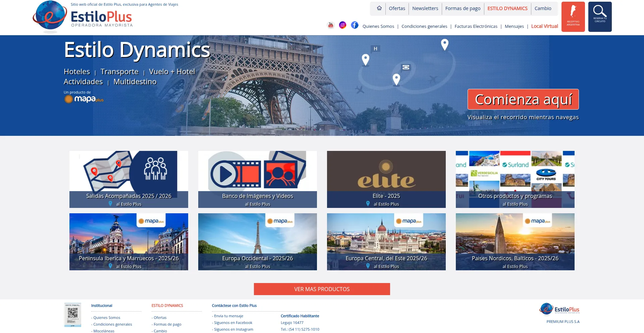Open the Instagram social icon

point(342,25)
